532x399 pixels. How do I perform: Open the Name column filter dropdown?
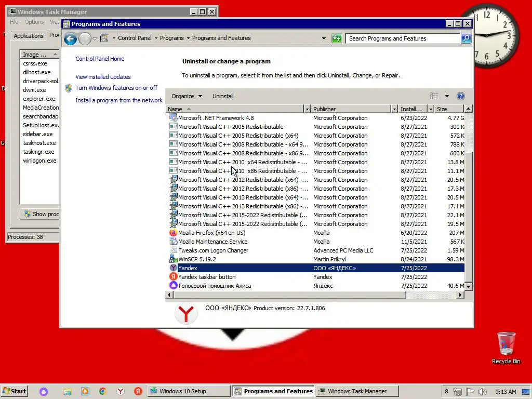(307, 109)
